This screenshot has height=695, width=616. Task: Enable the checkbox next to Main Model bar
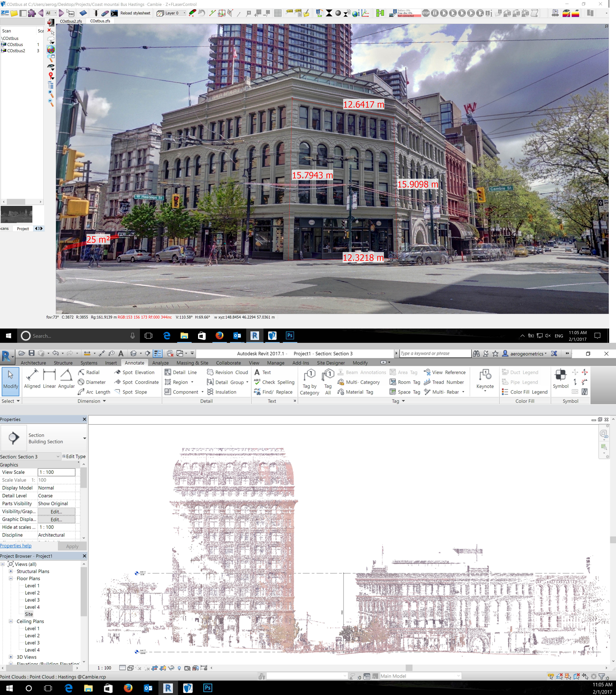pos(366,676)
